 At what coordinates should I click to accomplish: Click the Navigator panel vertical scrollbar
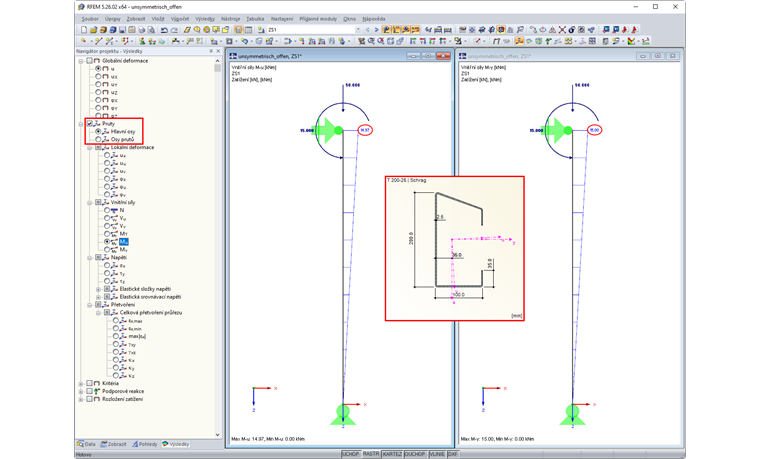tap(217, 248)
